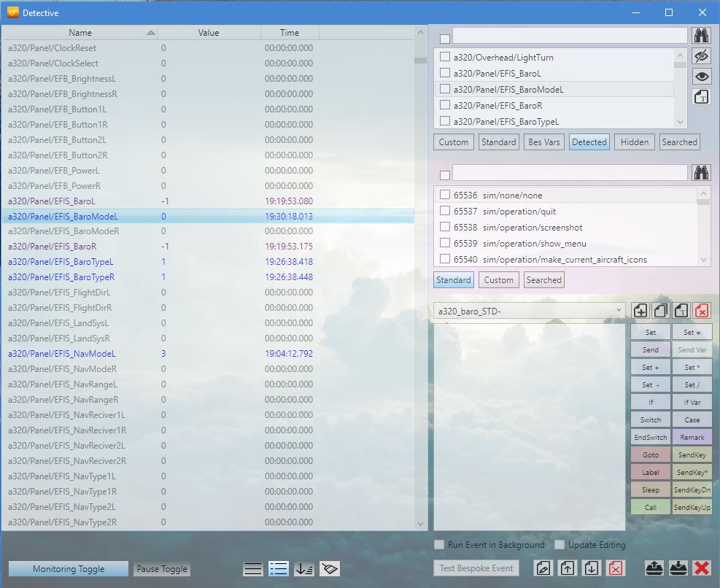720x588 pixels.
Task: Click the edit line pencil icon
Action: pyautogui.click(x=542, y=568)
